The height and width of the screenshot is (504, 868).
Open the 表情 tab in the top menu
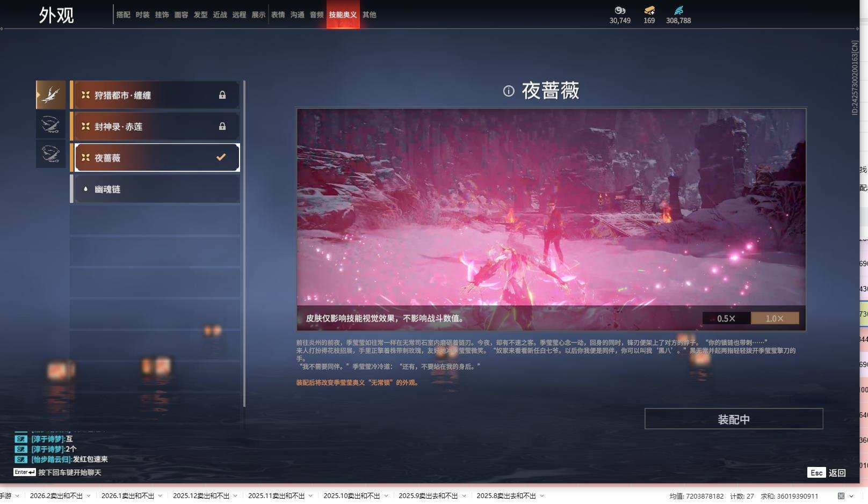278,15
